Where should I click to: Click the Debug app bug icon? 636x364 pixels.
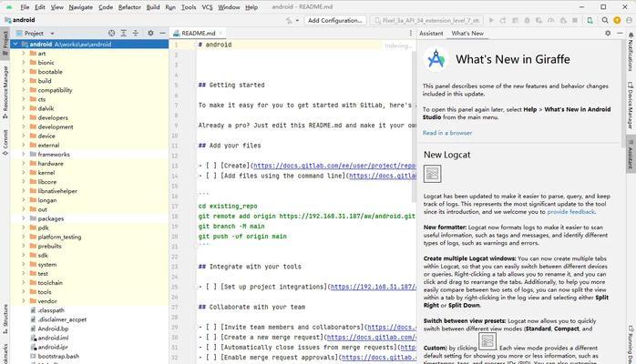click(x=527, y=20)
